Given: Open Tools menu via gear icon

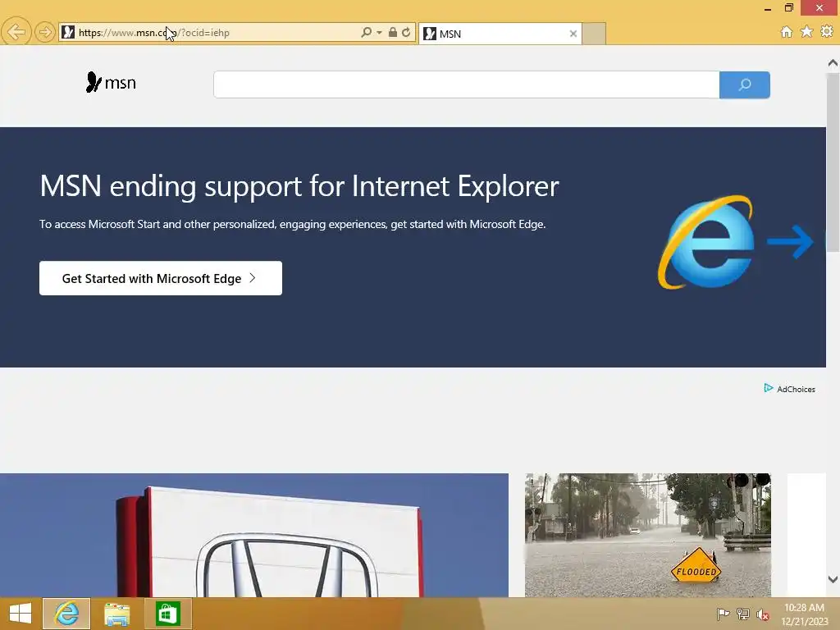Looking at the screenshot, I should click(x=827, y=32).
